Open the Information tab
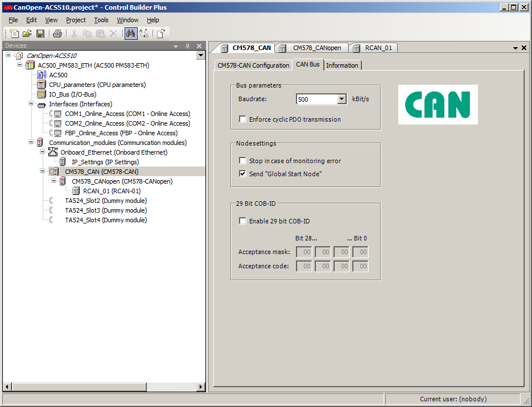The image size is (532, 407). [342, 65]
